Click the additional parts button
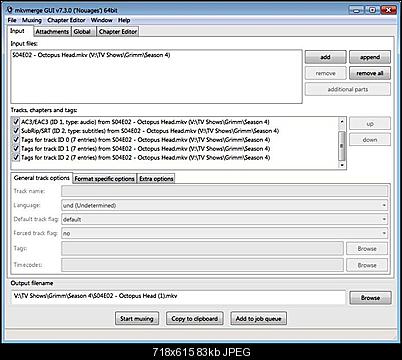 (x=348, y=89)
